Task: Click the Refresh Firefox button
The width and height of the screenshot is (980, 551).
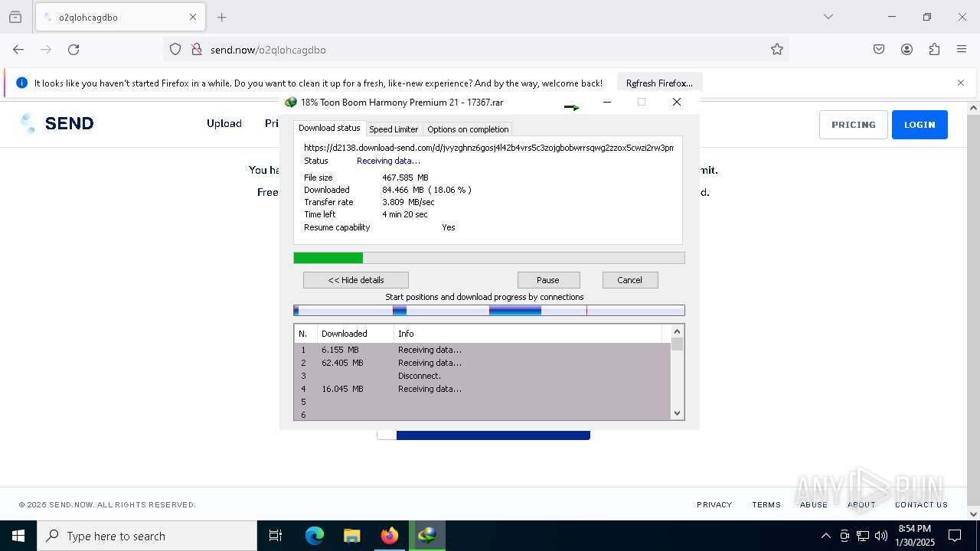Action: [659, 83]
